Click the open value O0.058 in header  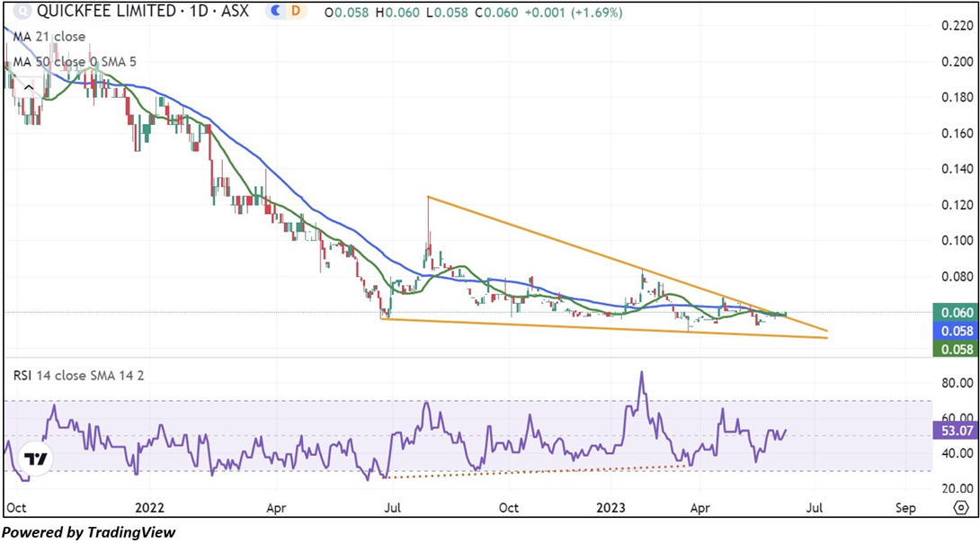[347, 13]
